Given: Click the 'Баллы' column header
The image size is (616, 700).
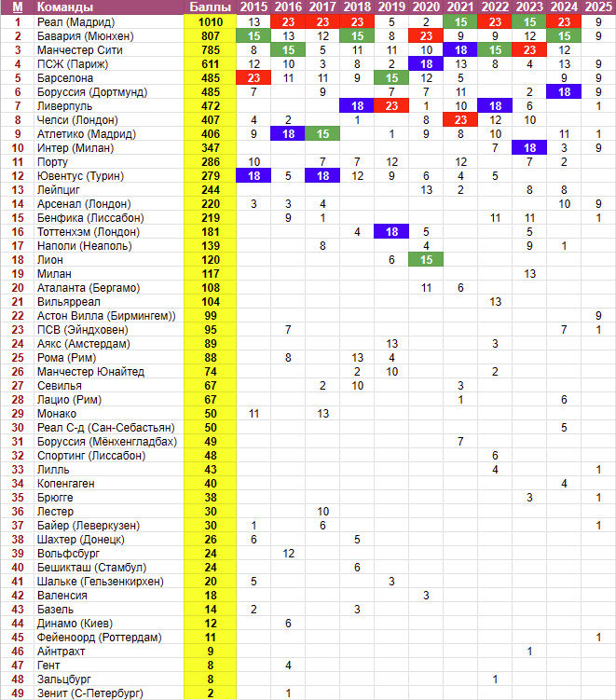Looking at the screenshot, I should pos(211,7).
